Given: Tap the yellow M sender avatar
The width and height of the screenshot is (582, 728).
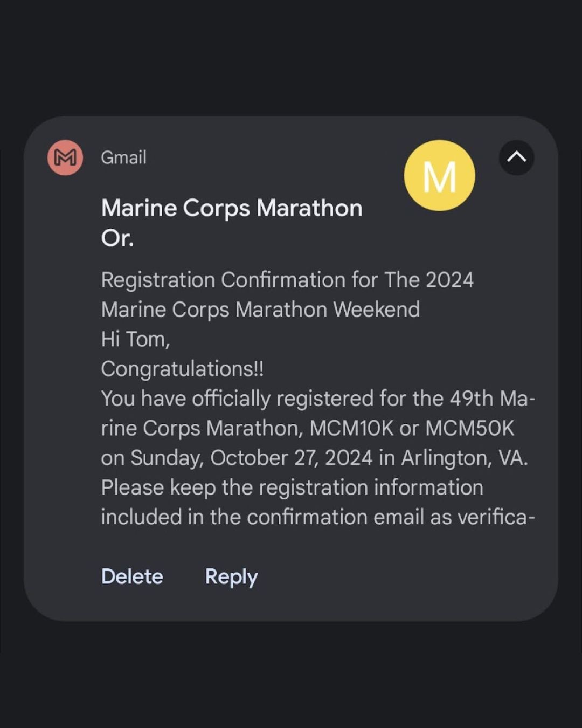Looking at the screenshot, I should tap(439, 176).
